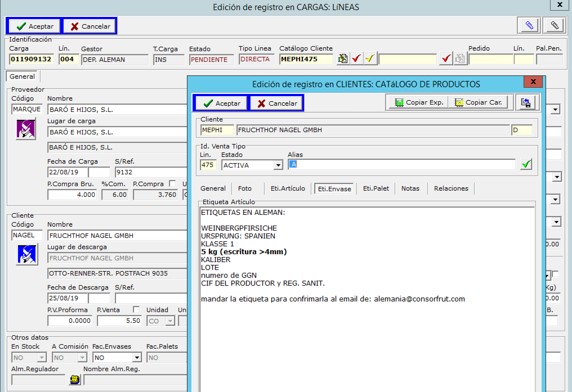The width and height of the screenshot is (572, 392).
Task: Click the green checkmark beside the Alias field
Action: point(526,164)
